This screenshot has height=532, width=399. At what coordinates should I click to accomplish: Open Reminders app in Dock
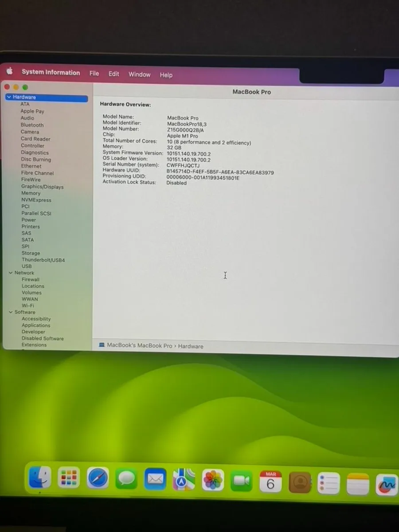pos(329,483)
